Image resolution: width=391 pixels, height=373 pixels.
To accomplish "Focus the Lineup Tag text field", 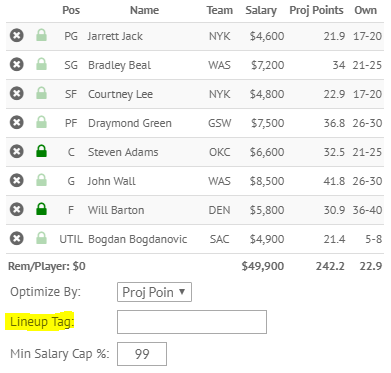I will 192,322.
